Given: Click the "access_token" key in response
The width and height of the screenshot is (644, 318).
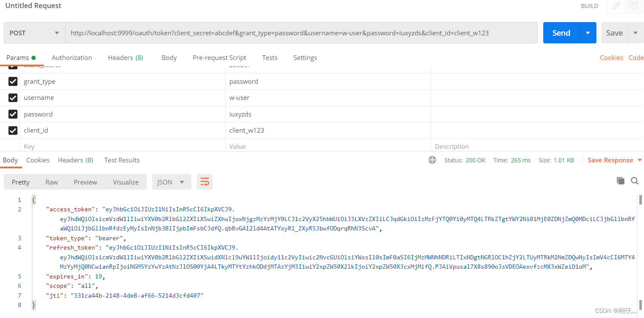Looking at the screenshot, I should (x=71, y=209).
